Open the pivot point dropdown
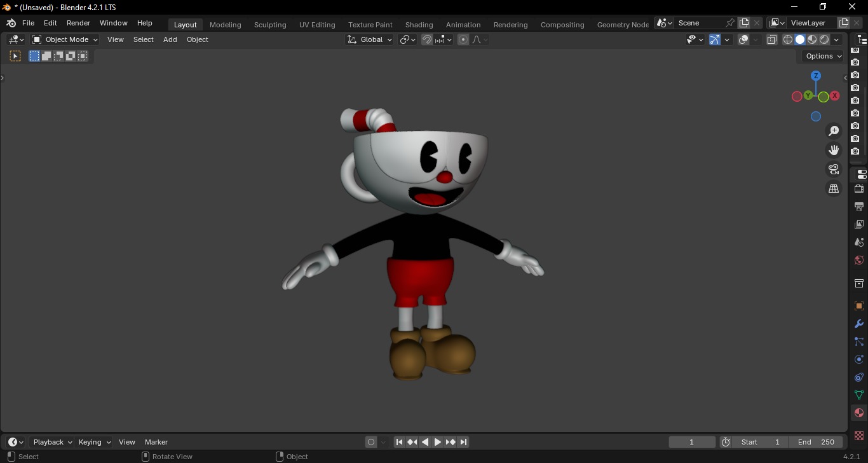 pyautogui.click(x=407, y=39)
